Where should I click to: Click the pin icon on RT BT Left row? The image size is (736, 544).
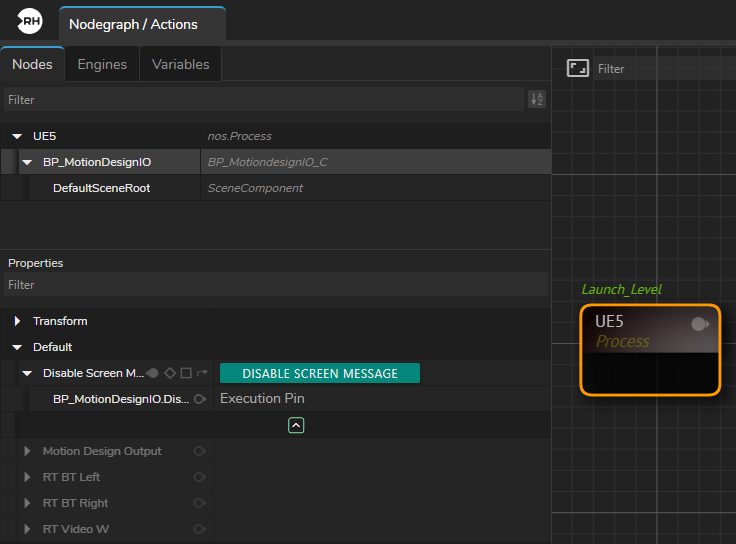point(200,477)
